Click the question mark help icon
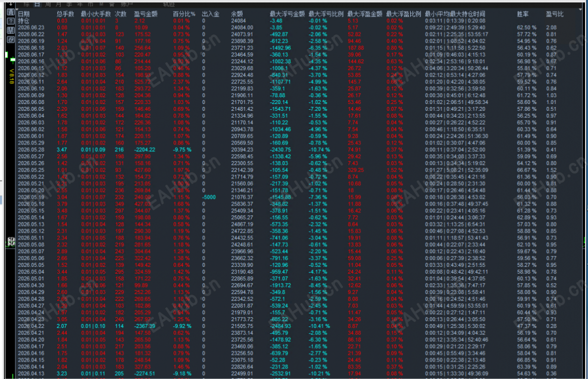Screen dimensions: 588x379 (10, 22)
